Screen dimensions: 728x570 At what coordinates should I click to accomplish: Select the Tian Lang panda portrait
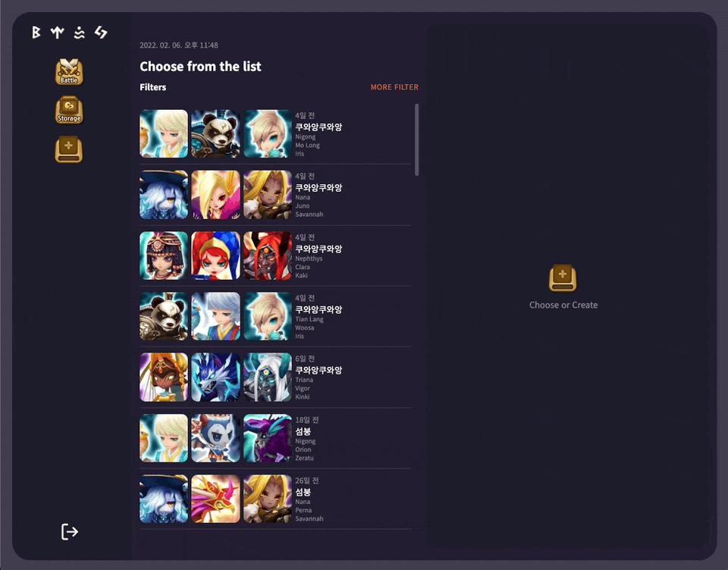164,316
